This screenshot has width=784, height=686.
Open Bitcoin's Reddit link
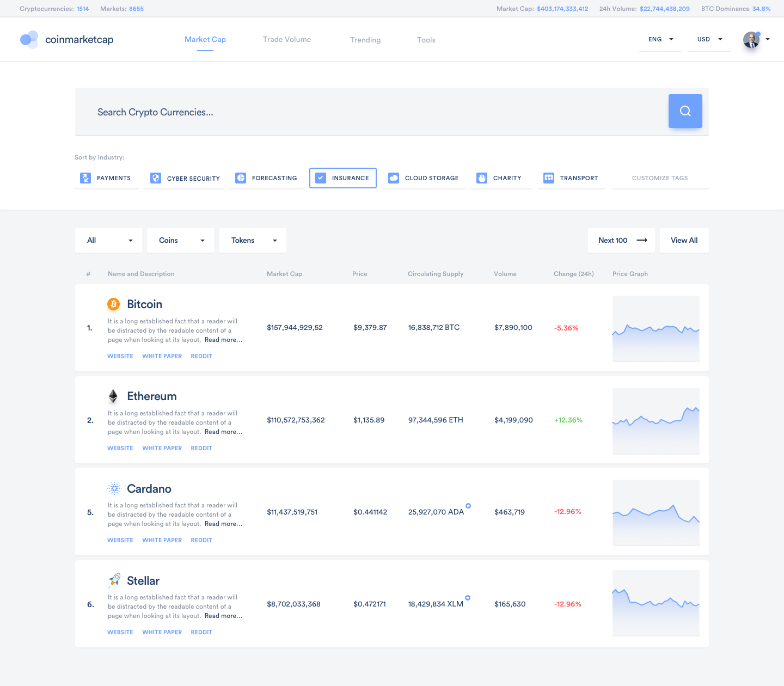[201, 356]
